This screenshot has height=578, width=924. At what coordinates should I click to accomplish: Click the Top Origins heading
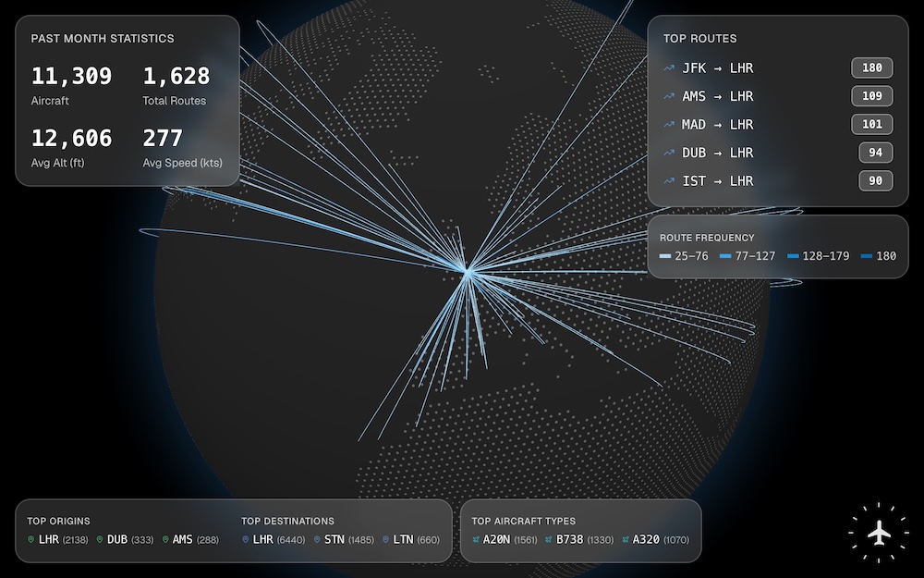click(58, 521)
